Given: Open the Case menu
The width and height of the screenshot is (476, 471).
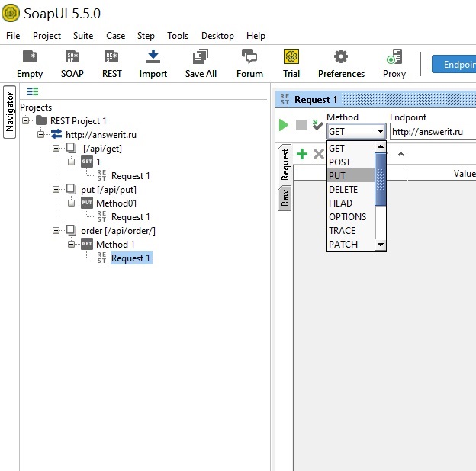Looking at the screenshot, I should pyautogui.click(x=115, y=36).
